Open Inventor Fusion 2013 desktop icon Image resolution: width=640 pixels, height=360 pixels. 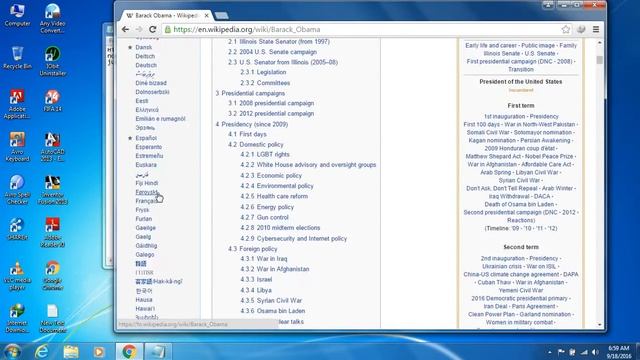click(53, 190)
